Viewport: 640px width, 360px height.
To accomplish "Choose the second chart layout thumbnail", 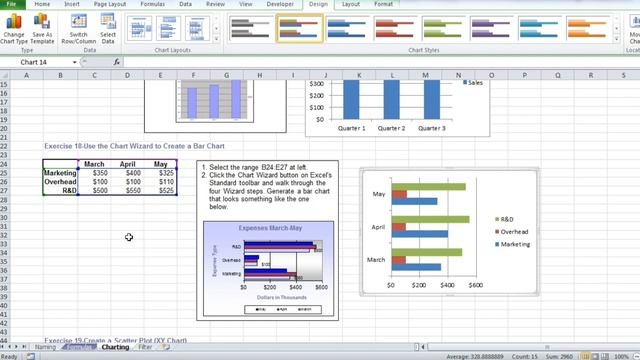I will 169,28.
